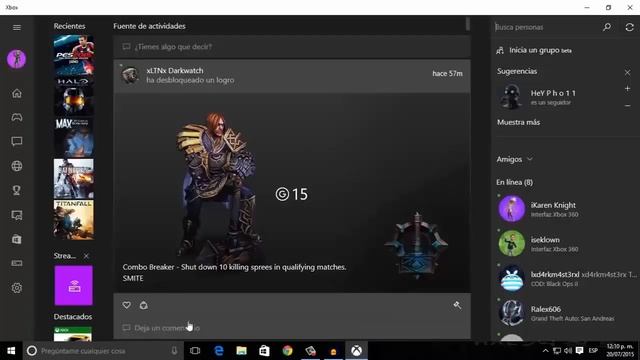The image size is (640, 360).
Task: Open Achievements trophy icon
Action: 17,190
